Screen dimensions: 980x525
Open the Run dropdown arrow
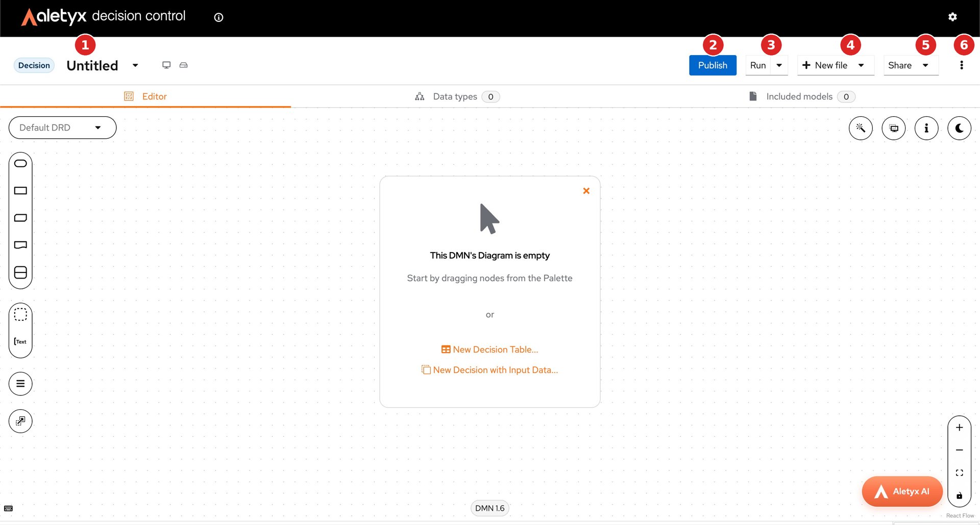click(x=779, y=65)
